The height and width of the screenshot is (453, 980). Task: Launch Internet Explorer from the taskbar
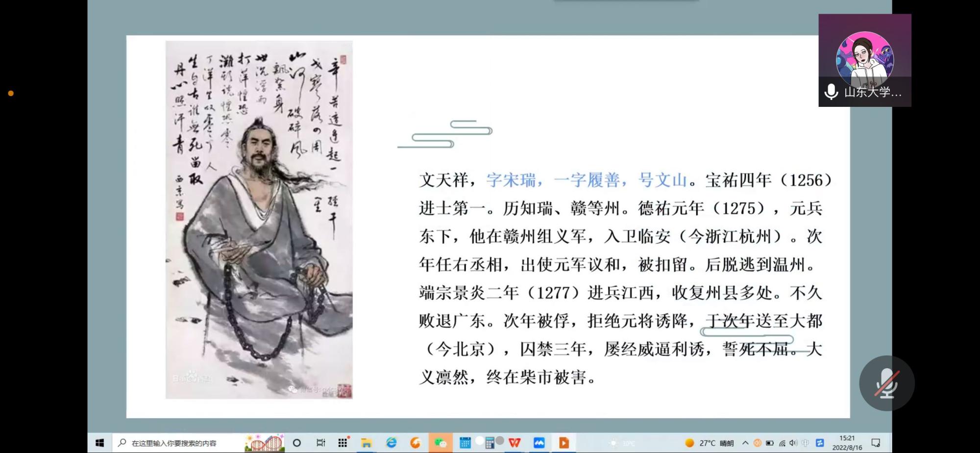(x=391, y=443)
